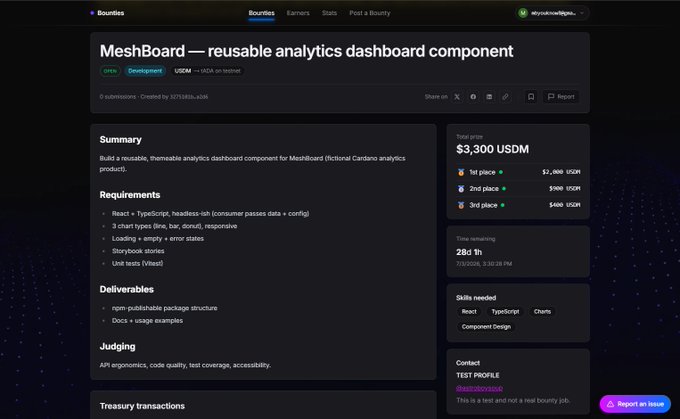The height and width of the screenshot is (419, 680).
Task: Click the Deliverables heading
Action: 127,289
